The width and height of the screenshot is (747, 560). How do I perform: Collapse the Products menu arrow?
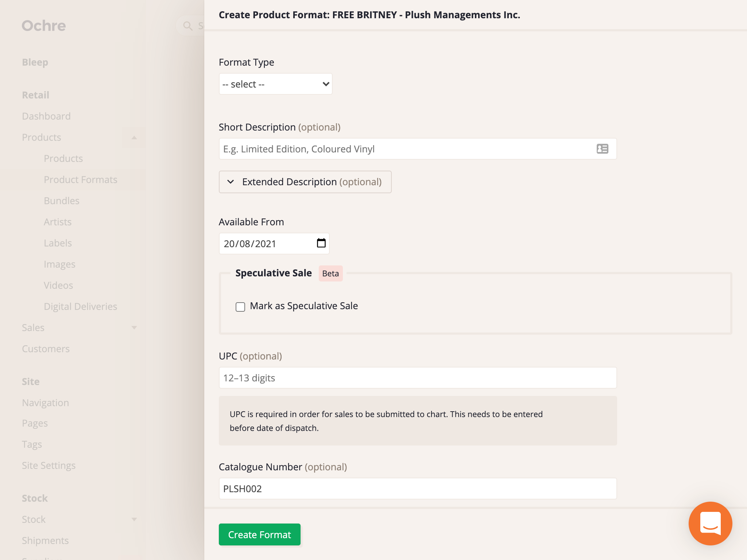point(134,137)
